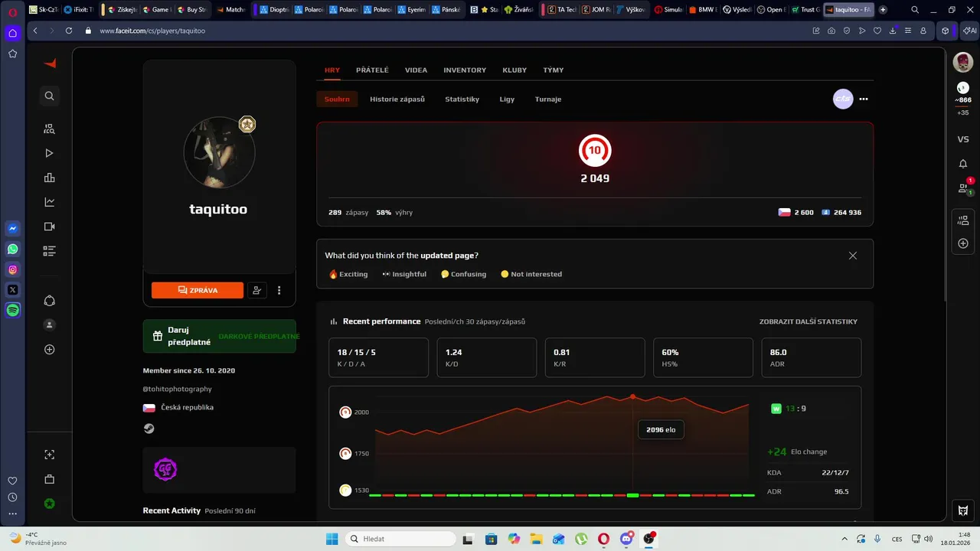Open the VS matchmaking icon on right rail
This screenshot has width=980, height=551.
(x=963, y=139)
